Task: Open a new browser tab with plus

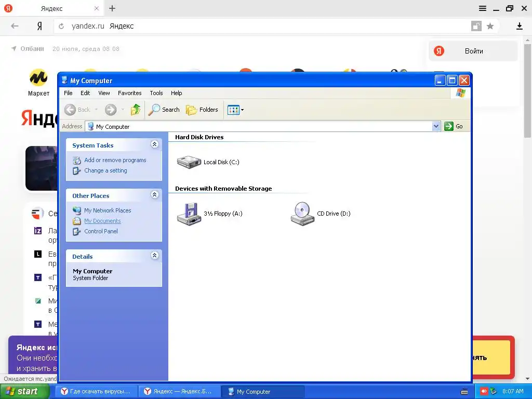Action: click(112, 8)
